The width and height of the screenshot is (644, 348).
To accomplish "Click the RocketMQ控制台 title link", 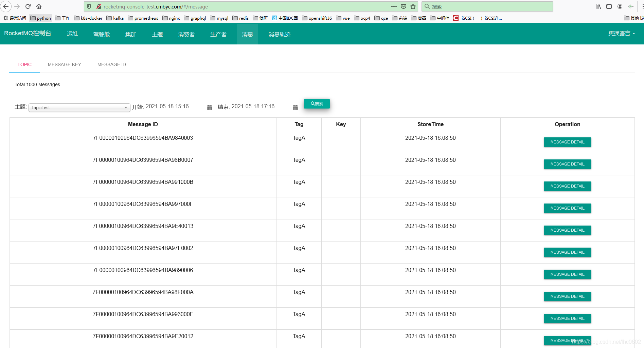I will click(28, 33).
